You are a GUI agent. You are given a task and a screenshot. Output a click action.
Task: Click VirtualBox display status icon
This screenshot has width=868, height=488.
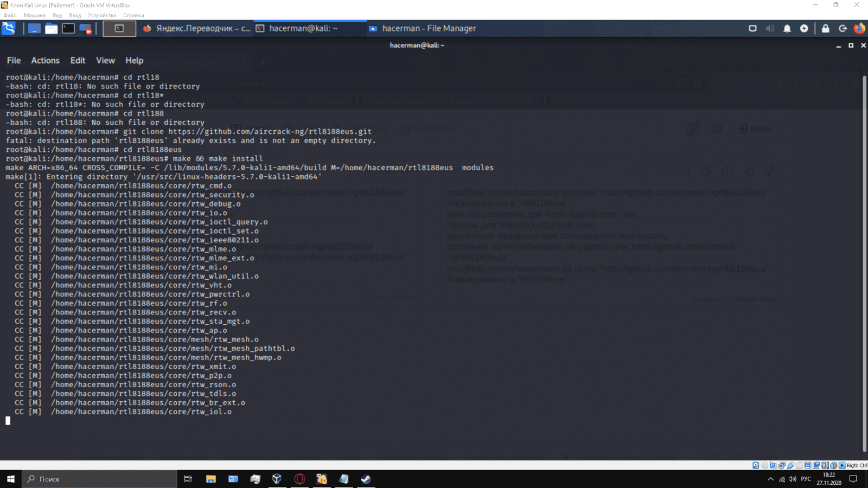click(x=808, y=465)
